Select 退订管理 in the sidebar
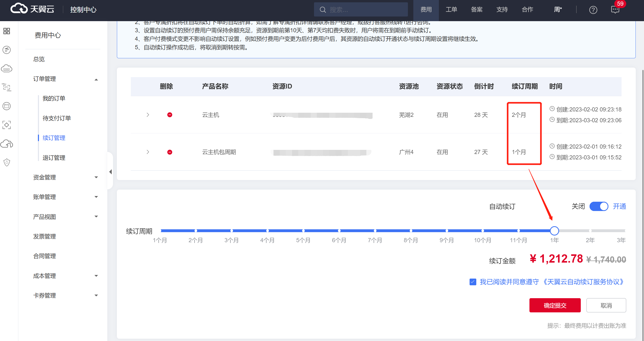Image resolution: width=644 pixels, height=341 pixels. click(54, 158)
